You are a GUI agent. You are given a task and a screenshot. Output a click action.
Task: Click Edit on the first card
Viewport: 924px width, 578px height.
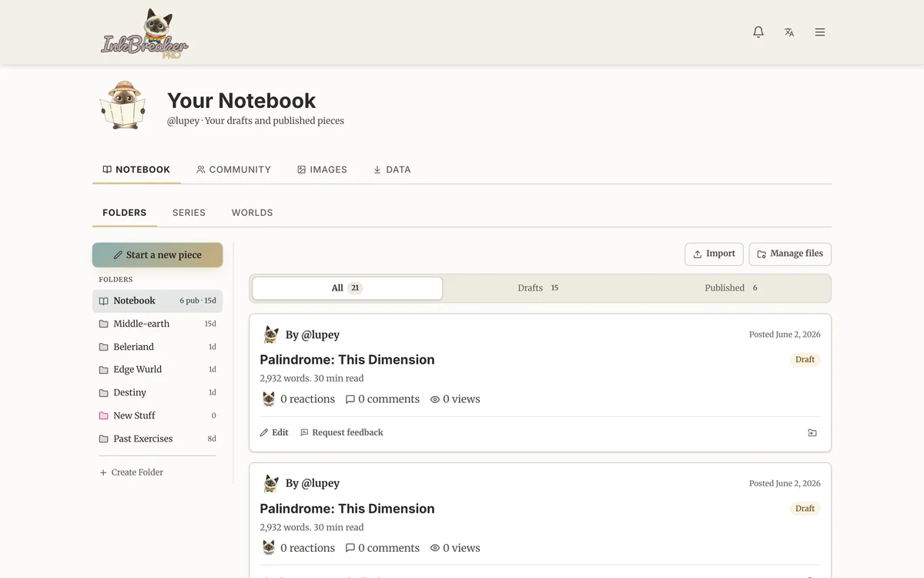pos(274,433)
